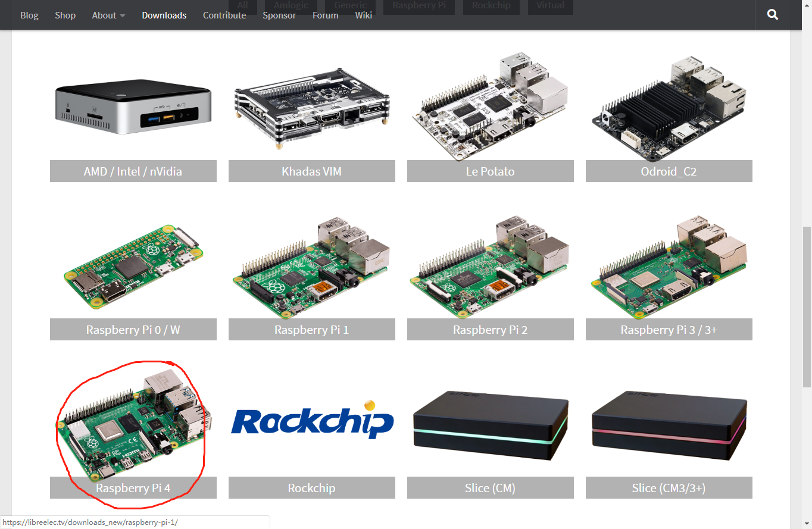Filter by Amlogic category
The image size is (812, 529).
coord(291,7)
